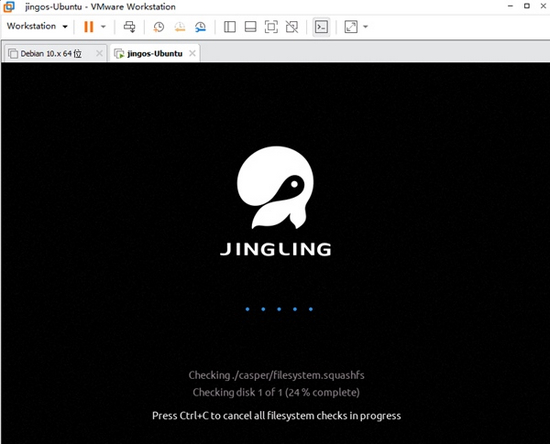Expand the stretch display dropdown arrow
The height and width of the screenshot is (444, 550).
365,27
